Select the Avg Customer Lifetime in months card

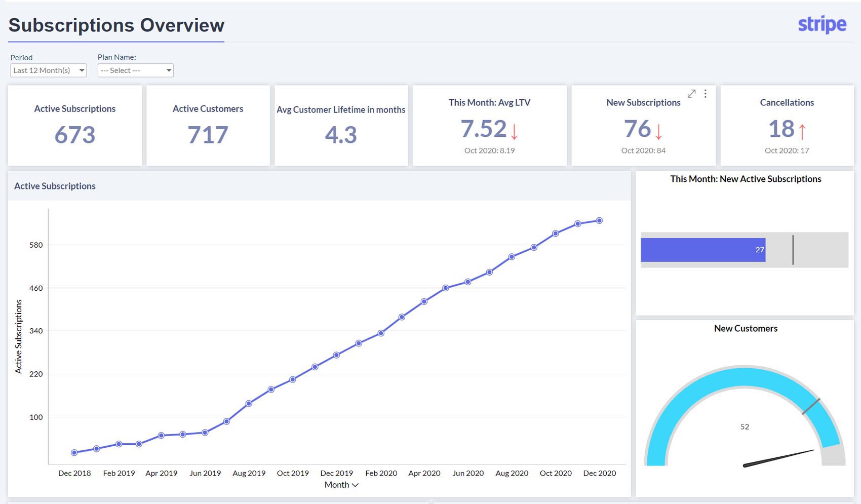[x=341, y=126]
